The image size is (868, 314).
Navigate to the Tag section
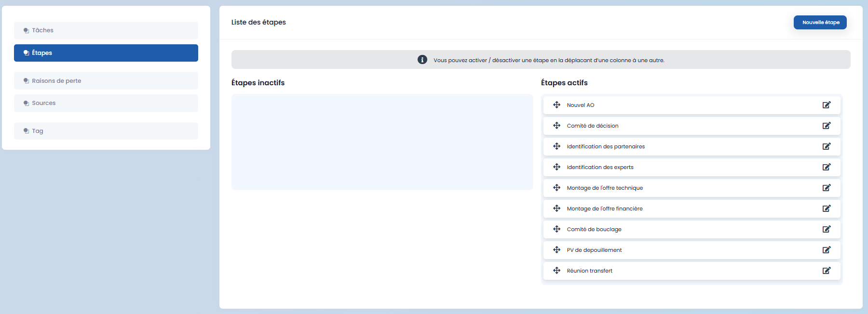coord(106,131)
